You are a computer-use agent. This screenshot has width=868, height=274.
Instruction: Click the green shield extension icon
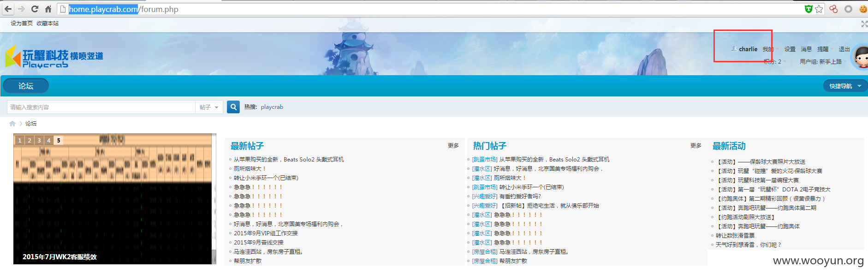pyautogui.click(x=808, y=9)
